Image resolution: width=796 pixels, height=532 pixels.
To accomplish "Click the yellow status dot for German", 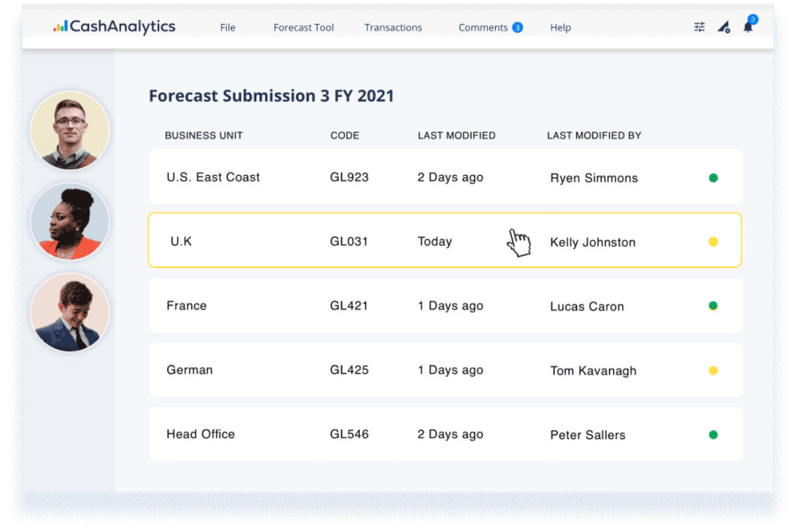I will (713, 370).
